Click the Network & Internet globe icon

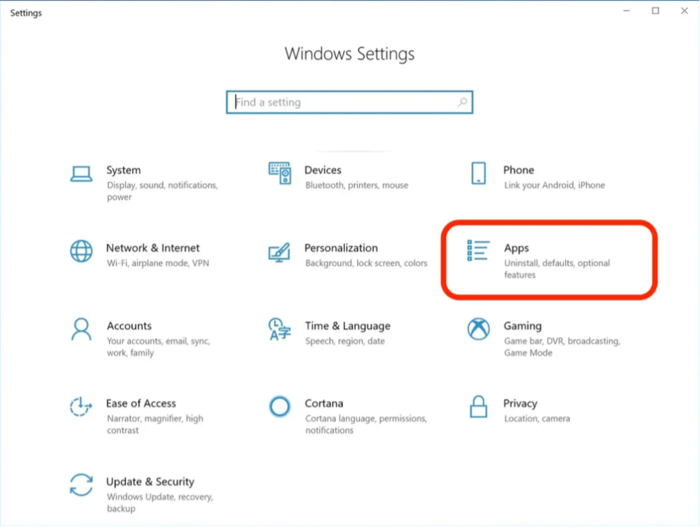(81, 251)
